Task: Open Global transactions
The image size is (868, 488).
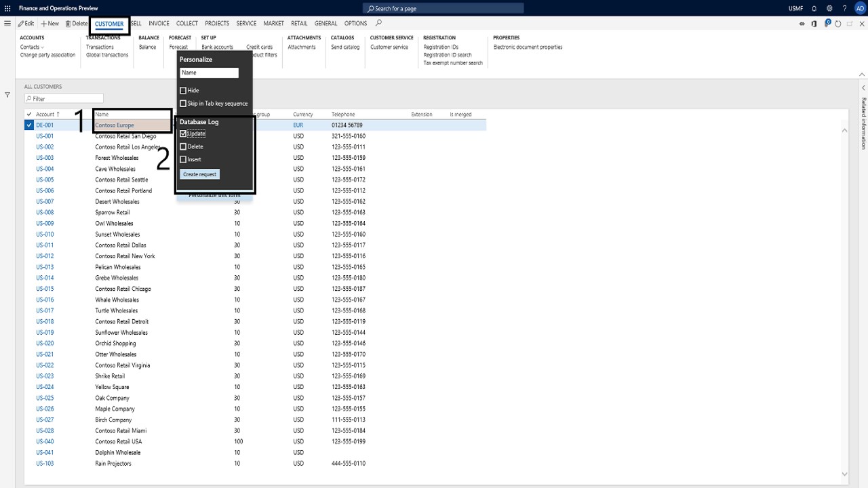Action: pos(107,55)
